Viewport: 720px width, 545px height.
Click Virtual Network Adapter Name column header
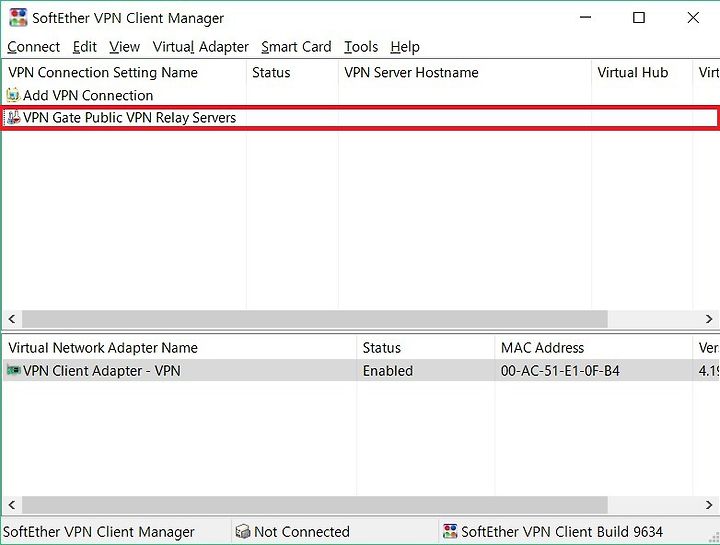tap(180, 348)
